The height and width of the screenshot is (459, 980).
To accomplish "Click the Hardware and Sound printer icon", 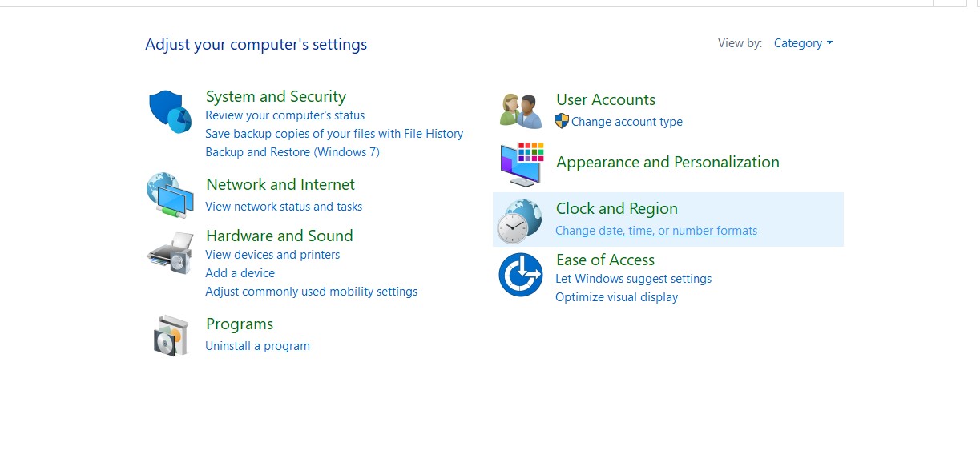I will click(x=170, y=253).
